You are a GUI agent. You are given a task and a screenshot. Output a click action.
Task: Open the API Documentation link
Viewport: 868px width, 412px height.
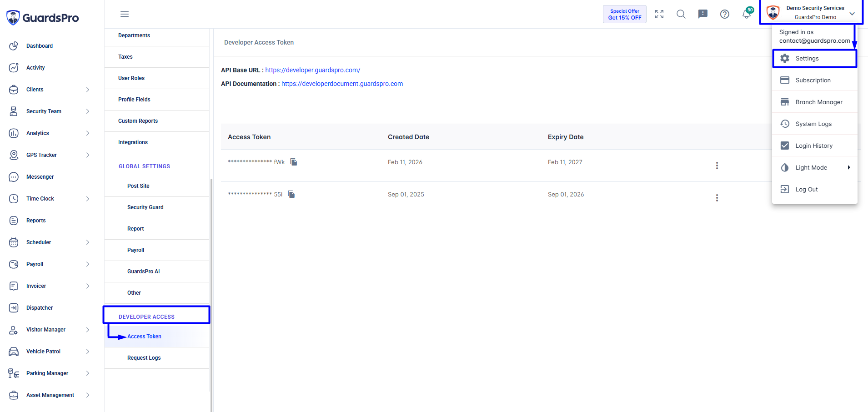click(342, 84)
